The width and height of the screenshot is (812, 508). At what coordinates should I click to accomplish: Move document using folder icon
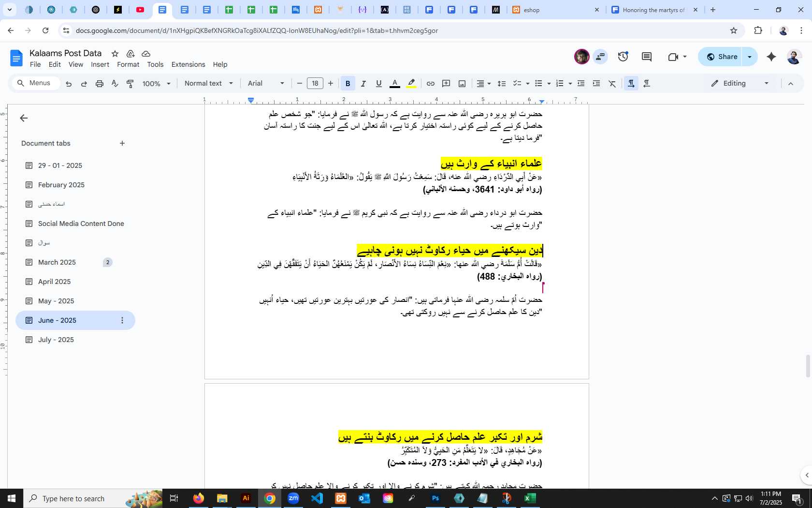click(130, 54)
